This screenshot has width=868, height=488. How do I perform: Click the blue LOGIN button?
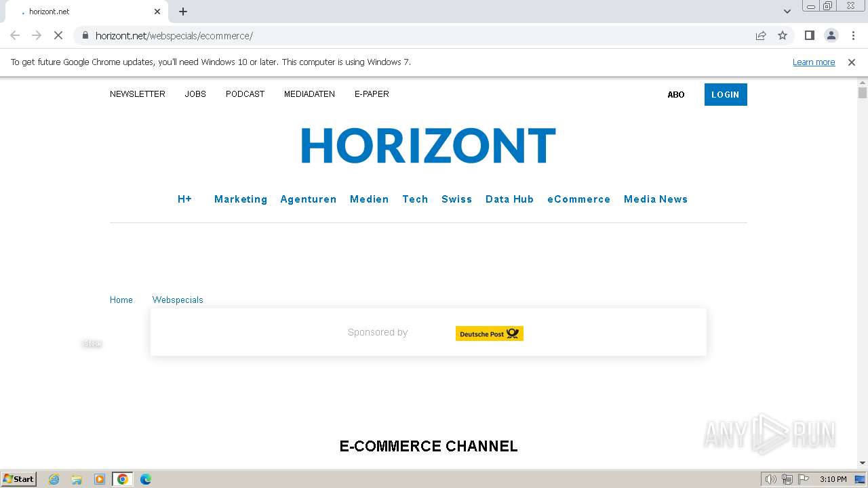[726, 94]
